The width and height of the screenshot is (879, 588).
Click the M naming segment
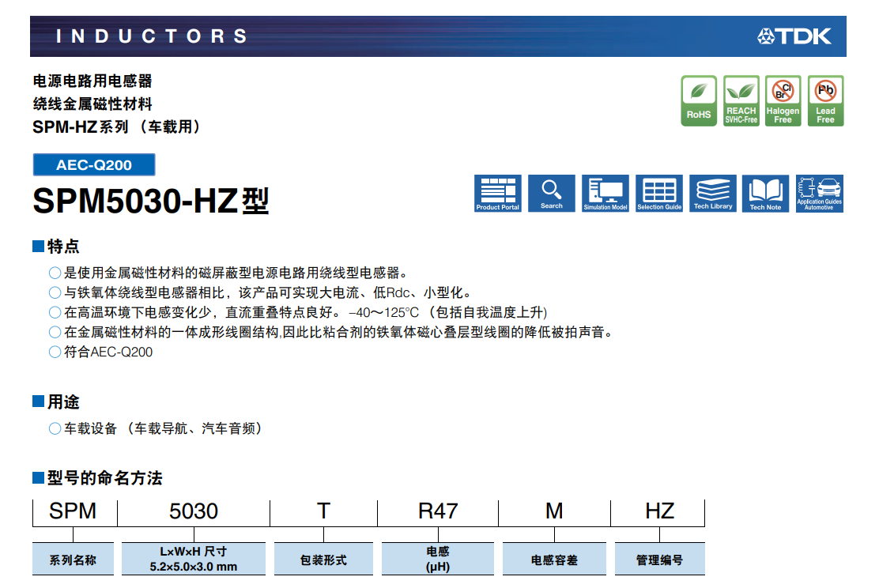click(x=554, y=511)
